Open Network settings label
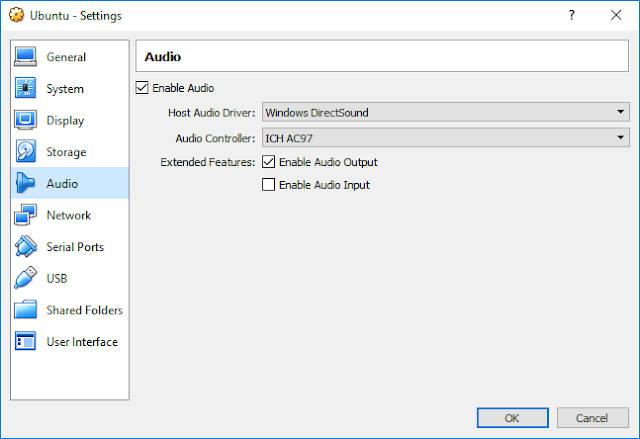This screenshot has width=640, height=439. point(69,215)
